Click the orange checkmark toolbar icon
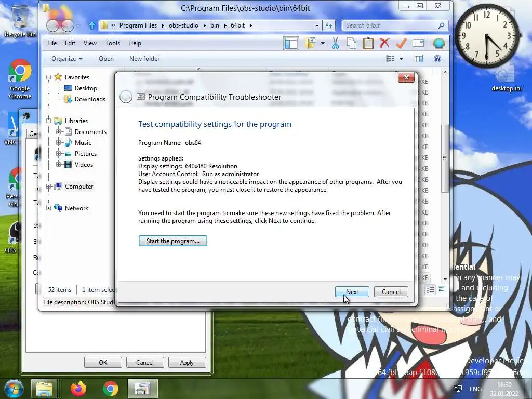The image size is (532, 399). pos(401,44)
